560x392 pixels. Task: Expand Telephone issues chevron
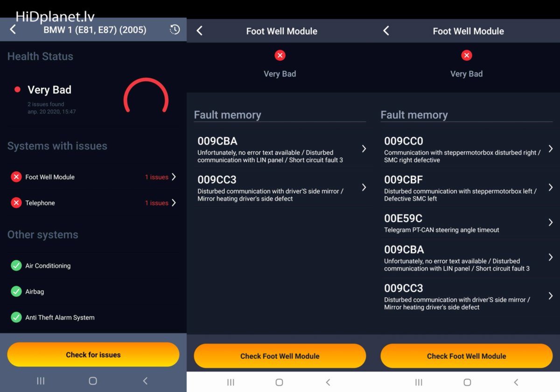(174, 203)
